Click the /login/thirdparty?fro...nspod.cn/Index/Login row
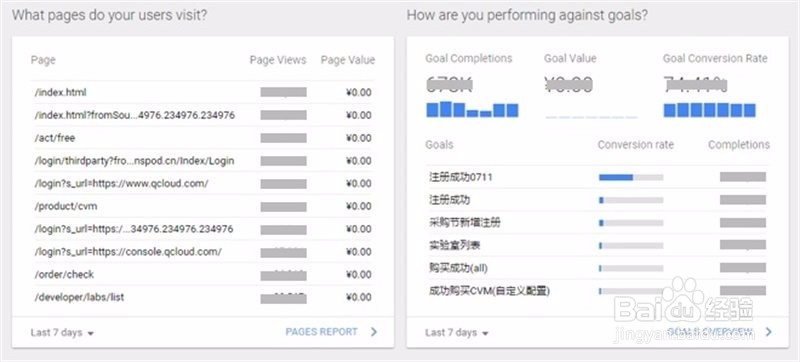The width and height of the screenshot is (800, 362). click(x=202, y=161)
